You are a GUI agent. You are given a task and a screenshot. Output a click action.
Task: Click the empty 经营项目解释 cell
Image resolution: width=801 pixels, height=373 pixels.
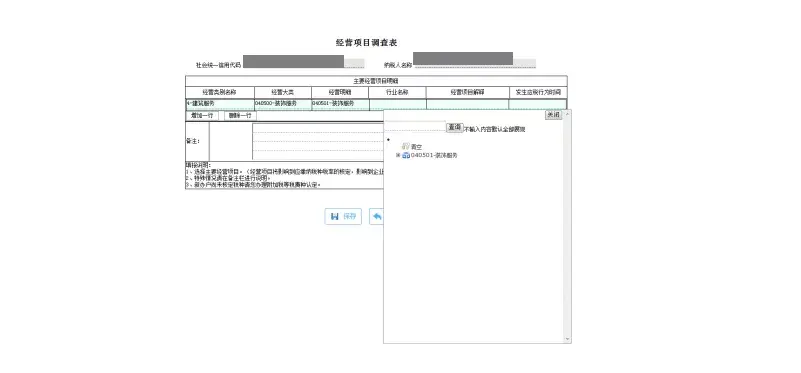(x=467, y=104)
